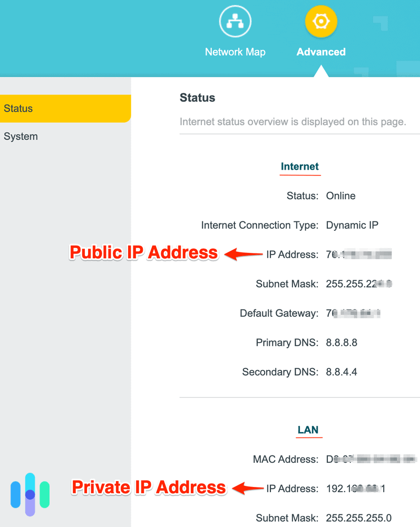Viewport: 420px width, 527px height.
Task: Click the Internet Connection Type label
Action: click(x=260, y=225)
